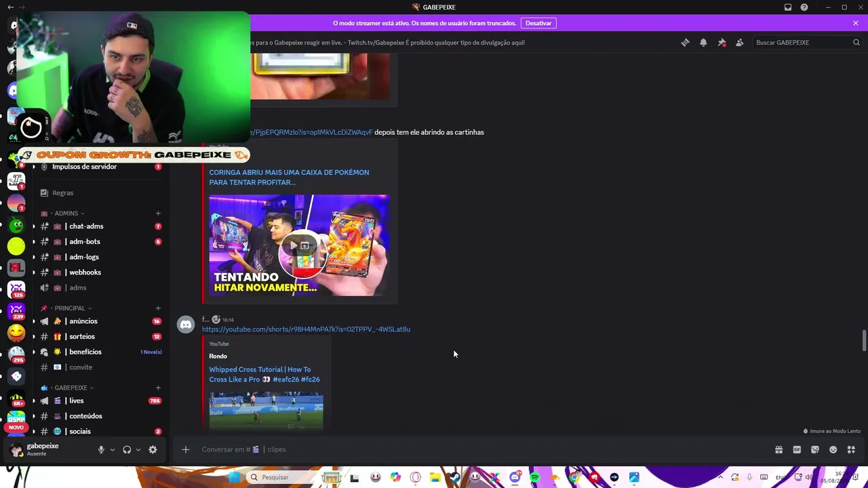Open gabepeixe user status panel
Image resolution: width=868 pixels, height=488 pixels.
tap(42, 449)
